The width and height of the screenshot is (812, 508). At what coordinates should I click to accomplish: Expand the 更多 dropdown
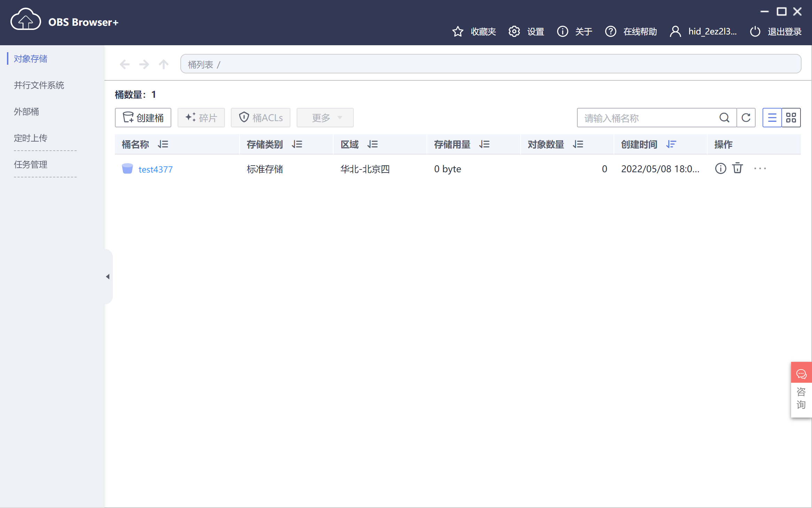[x=325, y=118]
